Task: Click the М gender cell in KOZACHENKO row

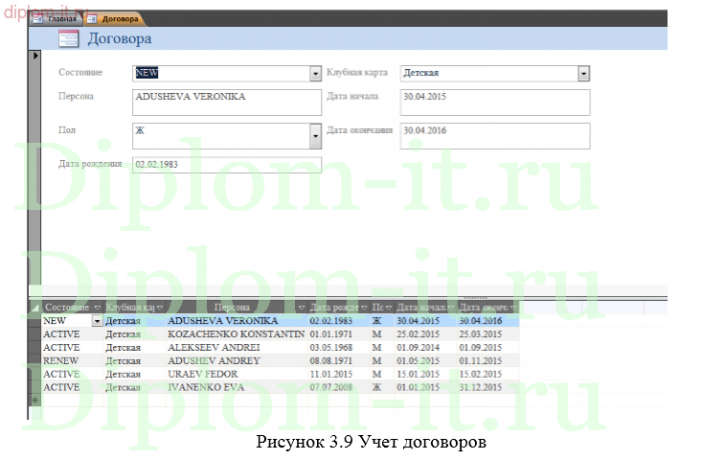Action: click(381, 335)
